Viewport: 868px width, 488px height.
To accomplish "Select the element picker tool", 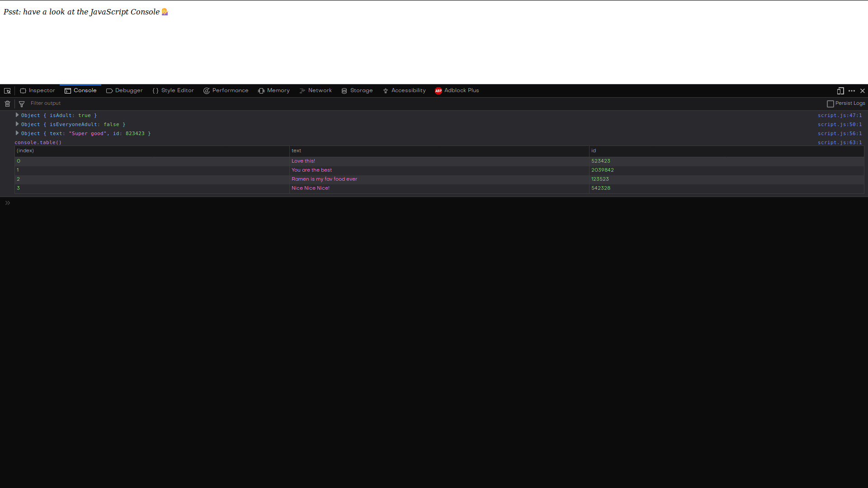I will coord(7,91).
